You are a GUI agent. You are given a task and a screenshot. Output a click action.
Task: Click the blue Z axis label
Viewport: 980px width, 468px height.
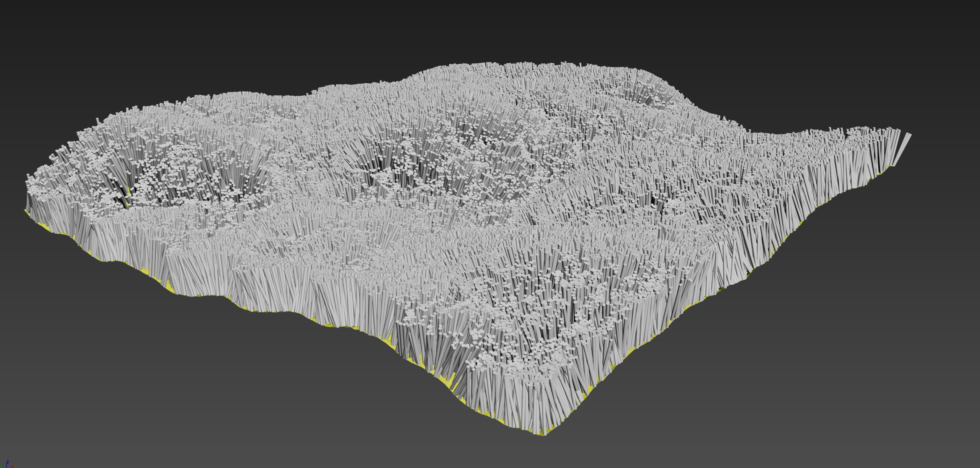pos(8,462)
